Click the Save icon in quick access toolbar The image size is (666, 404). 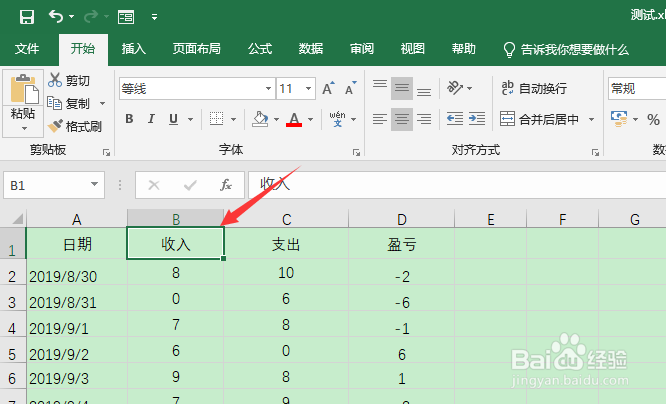pos(27,17)
